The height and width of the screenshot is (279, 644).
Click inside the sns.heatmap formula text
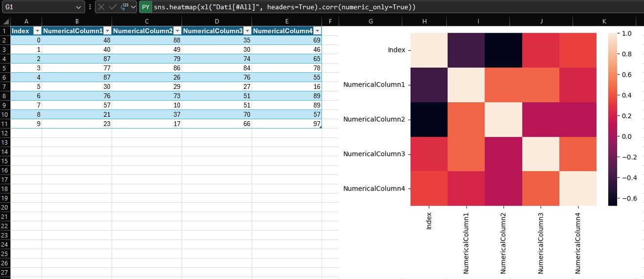pyautogui.click(x=284, y=7)
